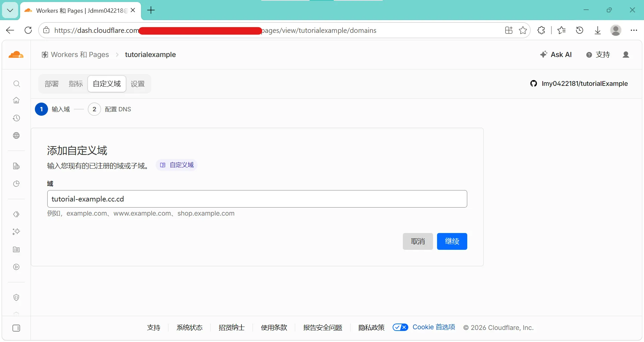
Task: Open the user account icon in header
Action: (x=626, y=55)
